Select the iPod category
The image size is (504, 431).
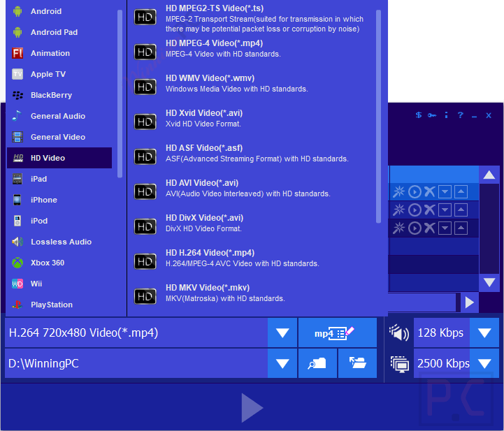point(59,221)
